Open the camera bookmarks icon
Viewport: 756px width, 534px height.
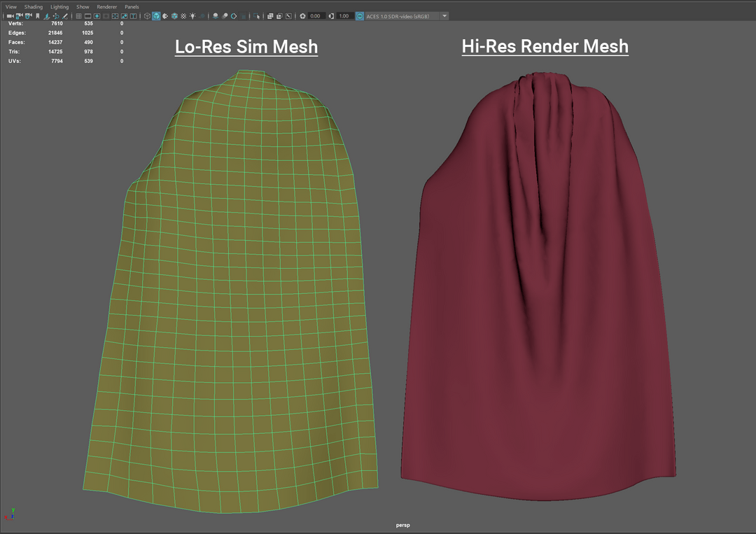[37, 15]
